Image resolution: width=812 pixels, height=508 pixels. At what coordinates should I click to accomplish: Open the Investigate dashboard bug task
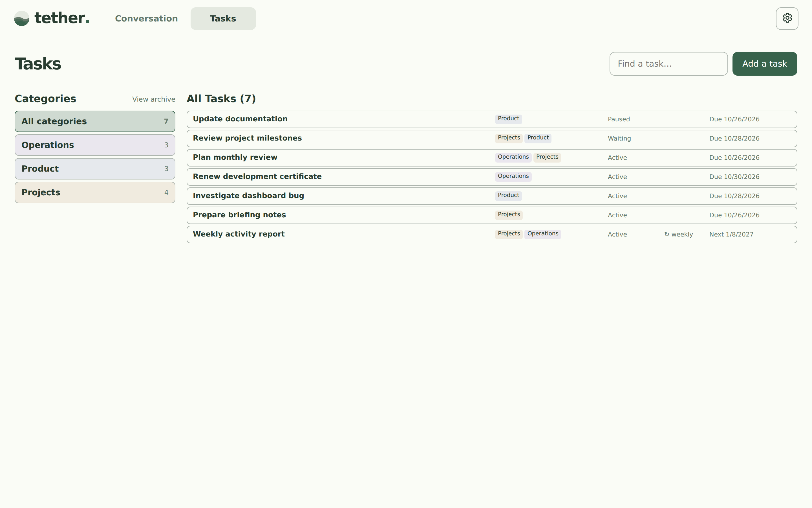[x=492, y=196]
